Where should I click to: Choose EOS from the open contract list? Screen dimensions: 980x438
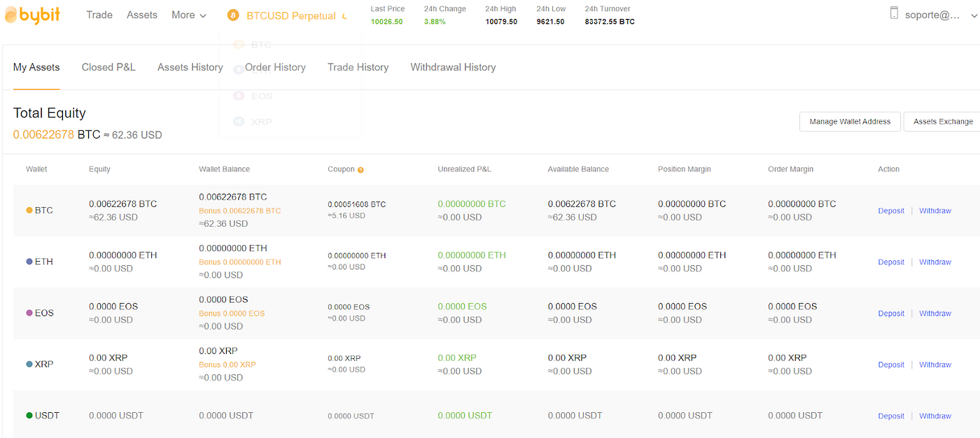(261, 96)
